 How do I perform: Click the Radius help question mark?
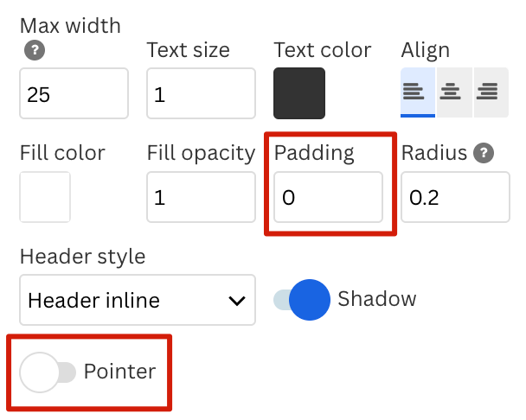pos(484,154)
